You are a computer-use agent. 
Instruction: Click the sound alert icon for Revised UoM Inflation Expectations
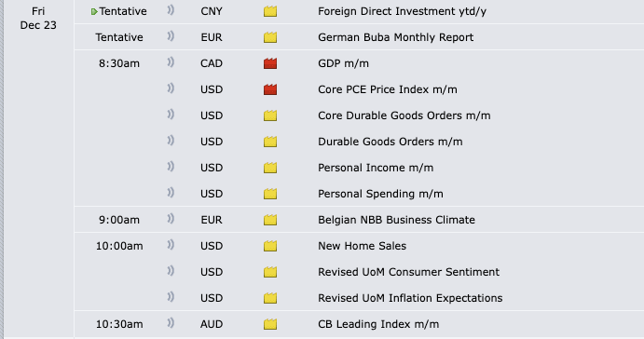pyautogui.click(x=171, y=297)
